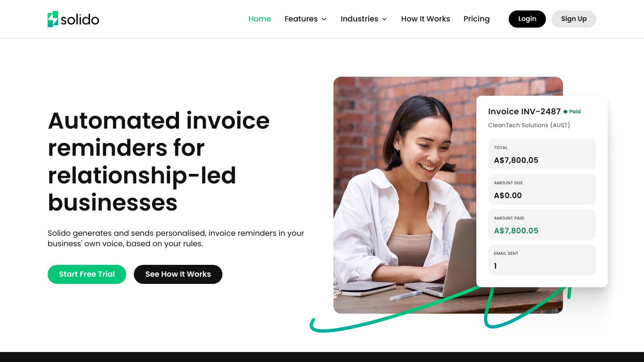
Task: Click the Email Sent count field
Action: [x=542, y=260]
